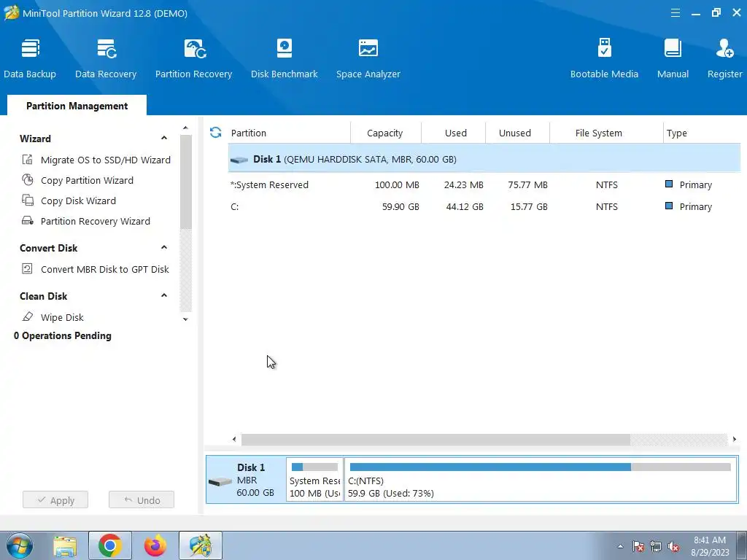Click sidebar scroll down arrow
Screen dimensions: 747x560
(185, 319)
